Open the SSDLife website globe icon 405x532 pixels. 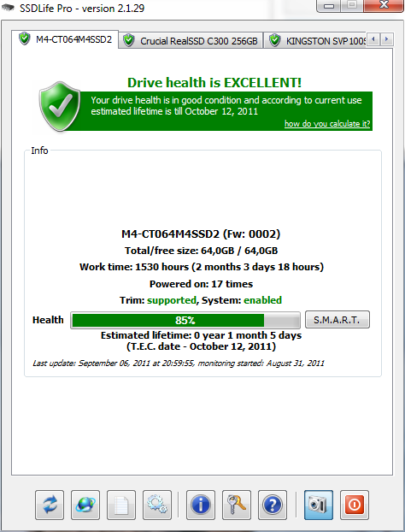[85, 505]
